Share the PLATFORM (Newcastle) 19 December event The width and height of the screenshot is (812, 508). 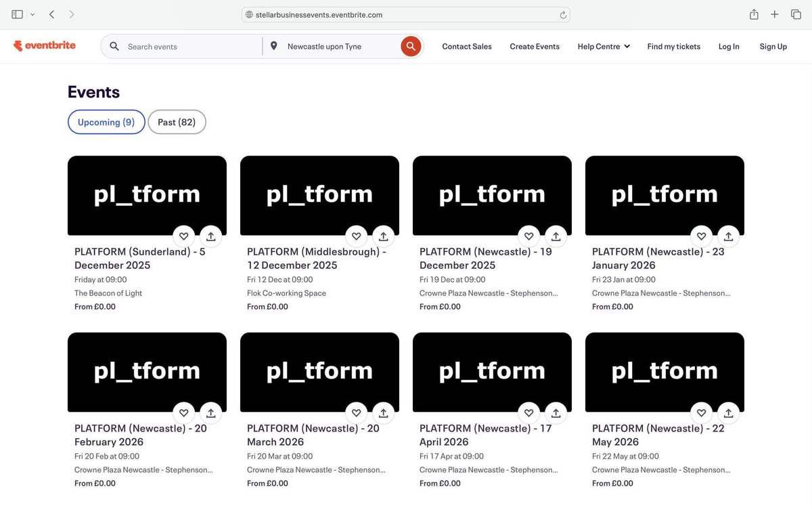556,236
